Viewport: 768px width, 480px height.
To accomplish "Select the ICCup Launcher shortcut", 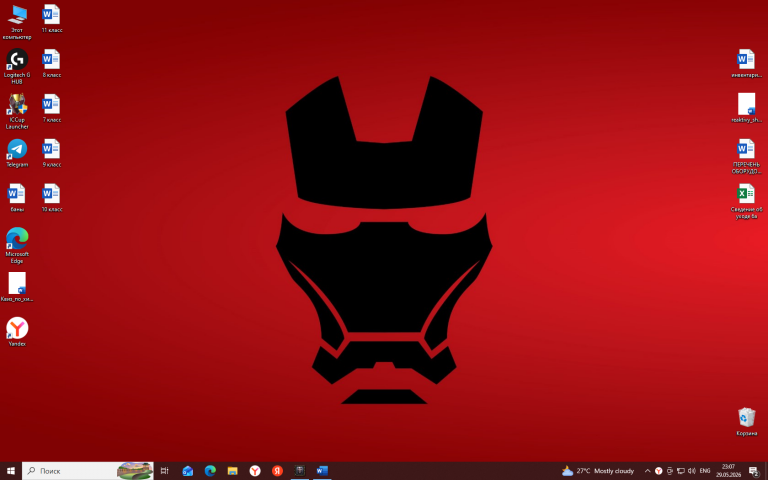I will [17, 112].
